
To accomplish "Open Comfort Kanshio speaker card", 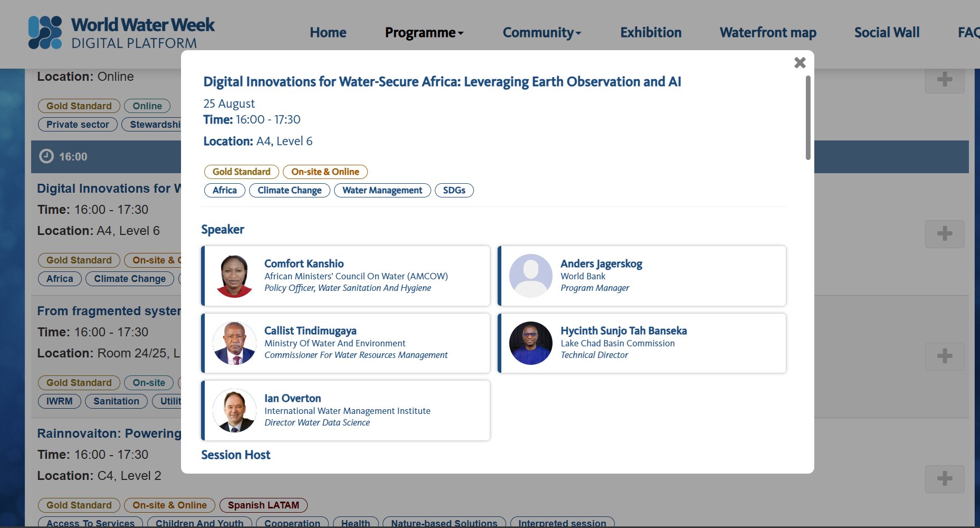I will click(346, 276).
